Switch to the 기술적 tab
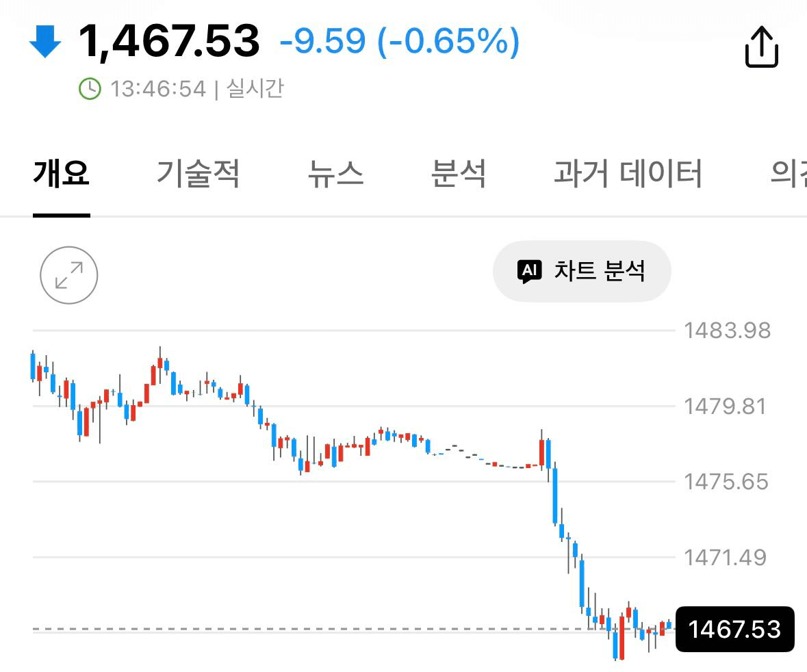The image size is (807, 672). coord(198,173)
